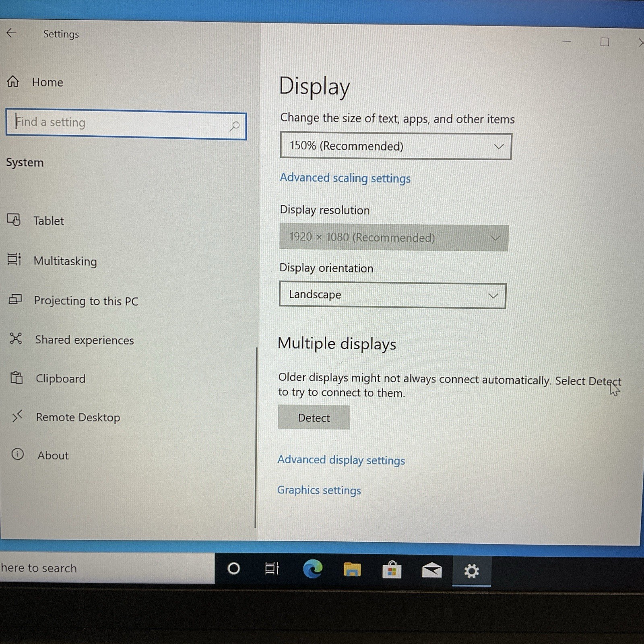Select Remote Desktop in the sidebar
Screen dimensions: 644x644
[x=78, y=417]
